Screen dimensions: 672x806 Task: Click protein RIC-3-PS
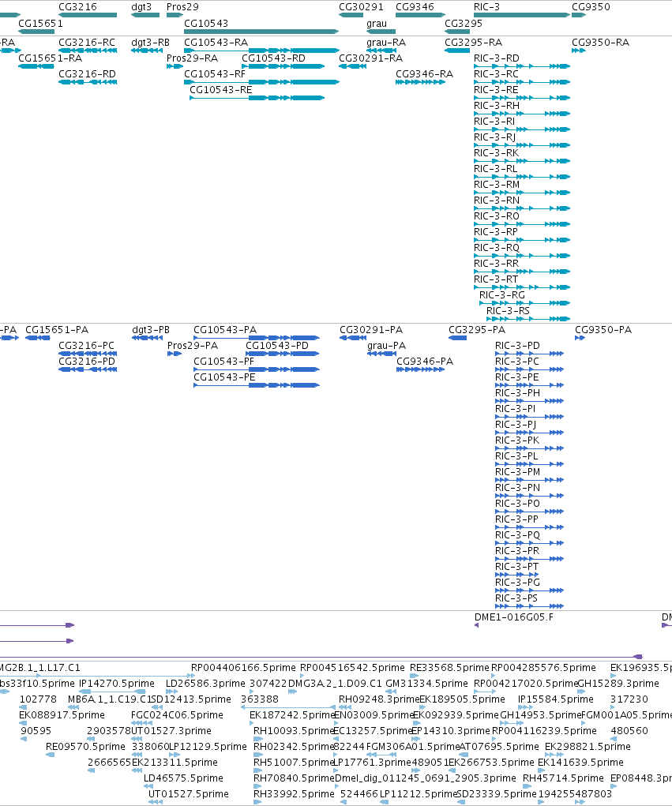516,598
